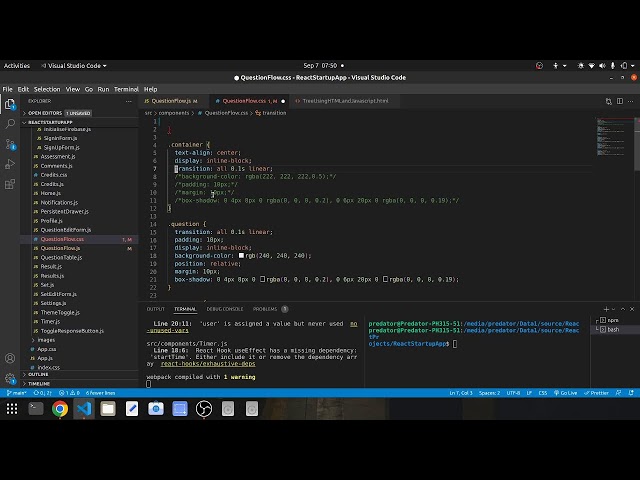Click the Go Live status bar button
Image resolution: width=640 pixels, height=480 pixels.
tap(565, 393)
